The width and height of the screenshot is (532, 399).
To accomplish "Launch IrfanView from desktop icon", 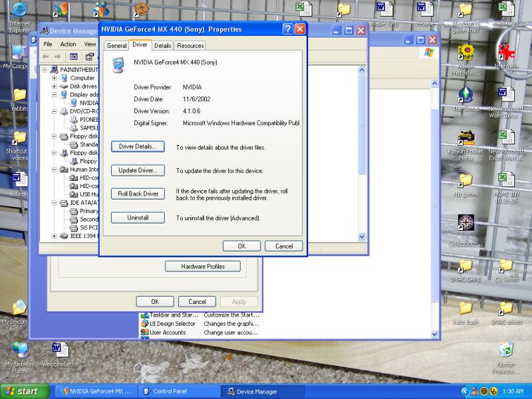I will [506, 56].
